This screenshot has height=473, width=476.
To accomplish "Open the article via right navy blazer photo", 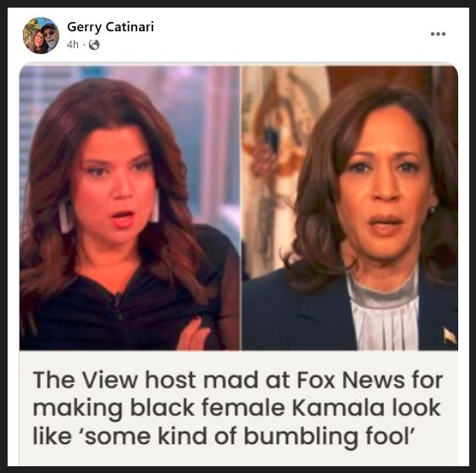I will tap(350, 208).
